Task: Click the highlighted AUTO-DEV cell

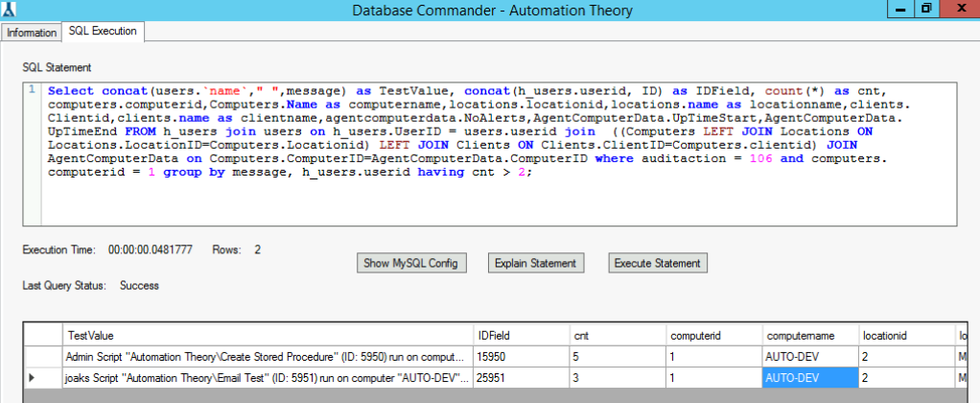Action: click(808, 378)
